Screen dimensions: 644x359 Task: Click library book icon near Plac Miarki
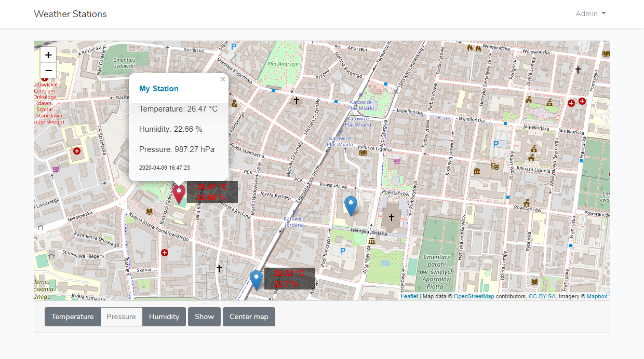point(363,153)
